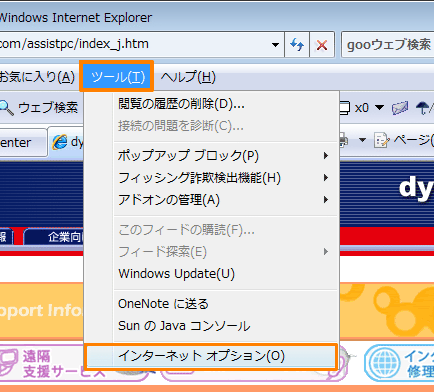Select Sun の Java コンソール item

(211, 326)
